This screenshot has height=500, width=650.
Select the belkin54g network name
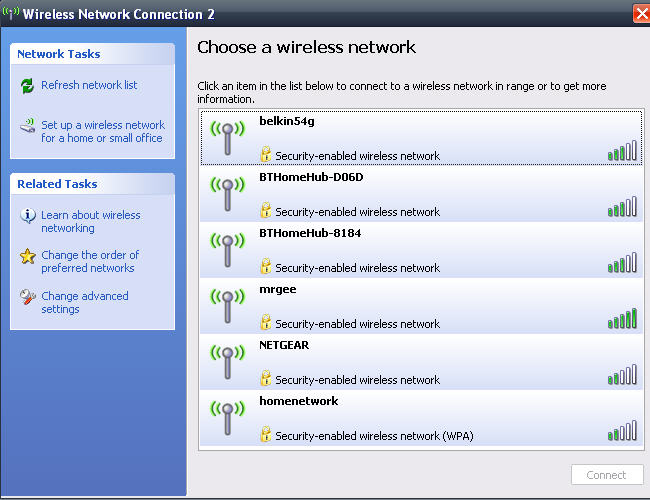pyautogui.click(x=287, y=121)
